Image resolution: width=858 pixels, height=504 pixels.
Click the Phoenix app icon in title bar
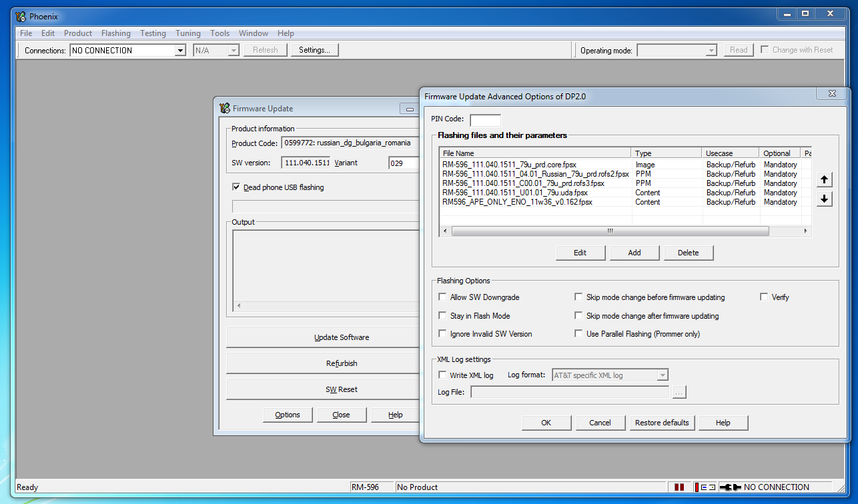coord(21,16)
